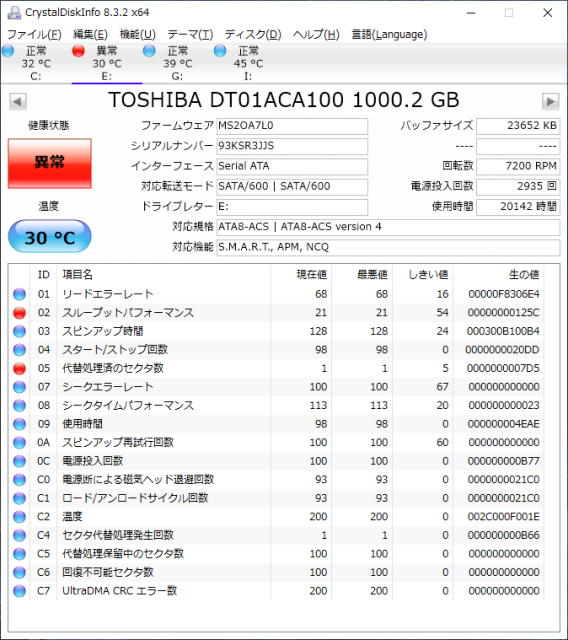Click status icon of row 08
Image resolution: width=568 pixels, height=640 pixels.
[x=19, y=405]
